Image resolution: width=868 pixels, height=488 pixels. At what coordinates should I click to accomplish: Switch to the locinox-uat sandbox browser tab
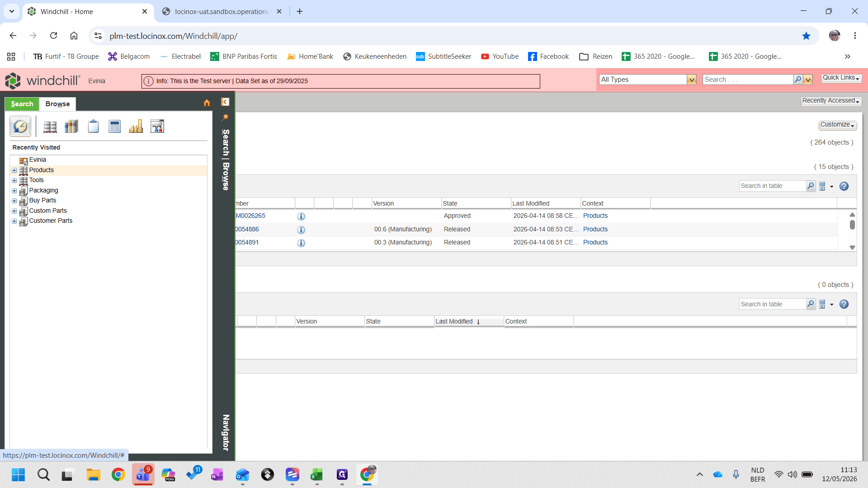point(222,11)
